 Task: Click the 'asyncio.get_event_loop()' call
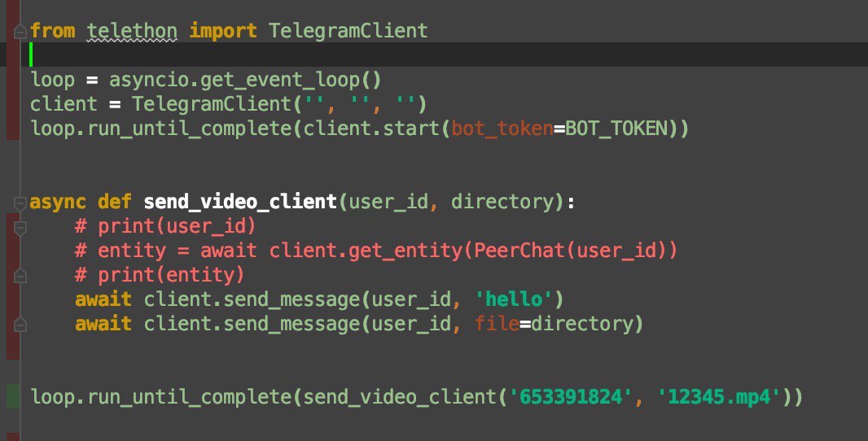click(x=245, y=81)
